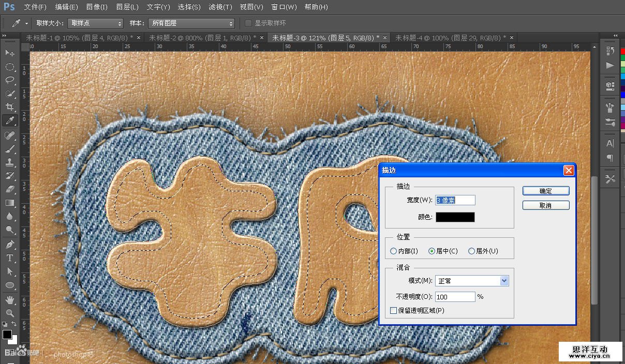Select the Horizontal Type tool

(x=10, y=258)
